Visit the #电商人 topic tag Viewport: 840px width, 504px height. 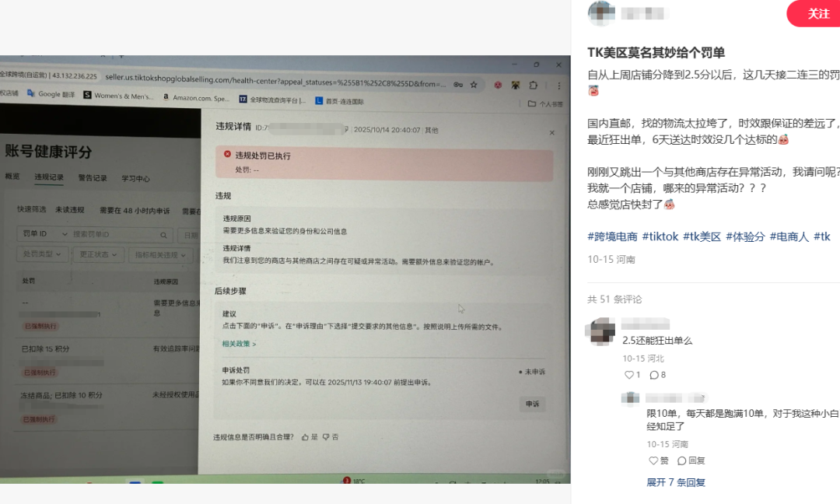coord(788,236)
